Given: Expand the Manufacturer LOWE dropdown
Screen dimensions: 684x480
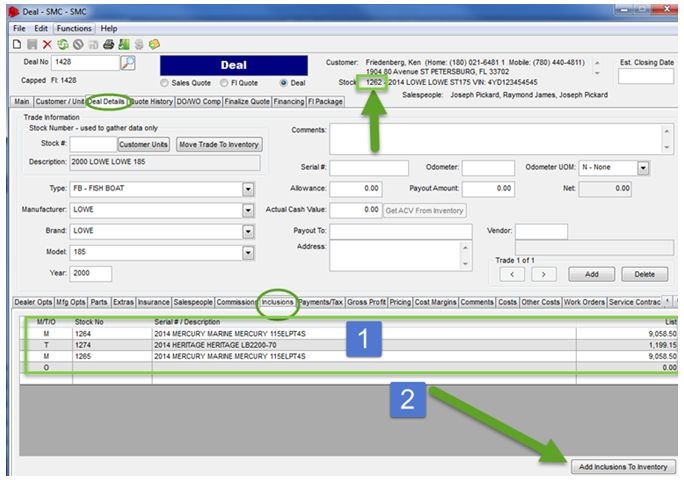Looking at the screenshot, I should tap(247, 210).
